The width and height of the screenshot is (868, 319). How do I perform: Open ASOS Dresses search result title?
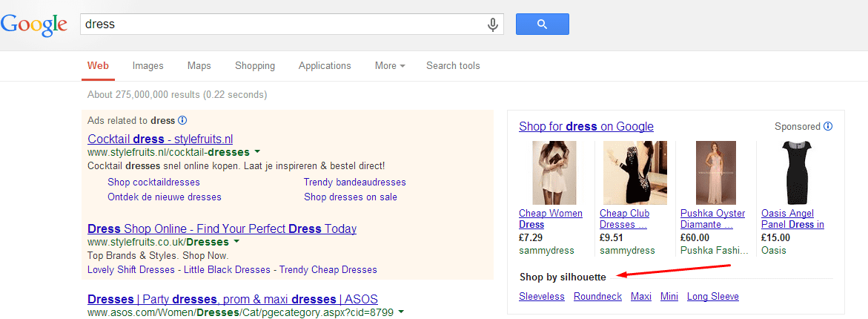pos(233,300)
